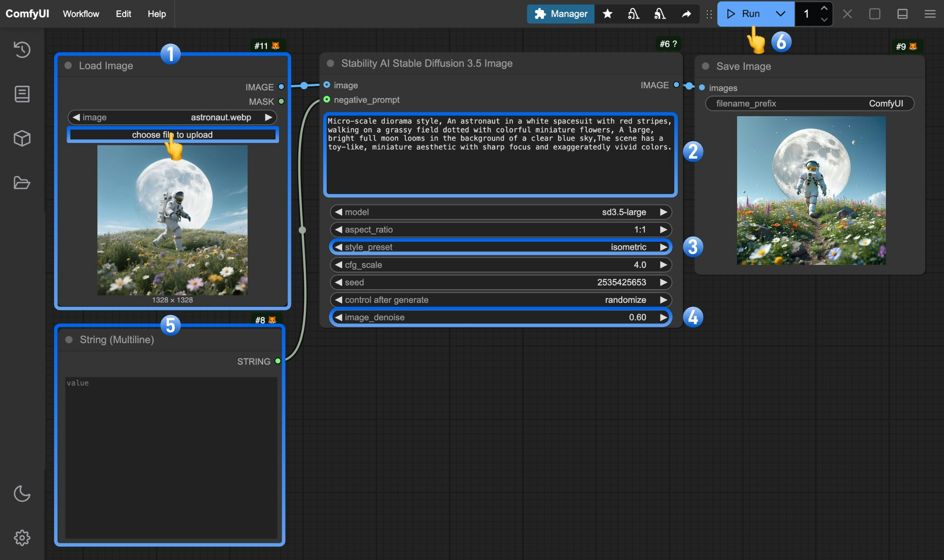Open the workflow history panel
This screenshot has width=944, height=560.
[22, 50]
